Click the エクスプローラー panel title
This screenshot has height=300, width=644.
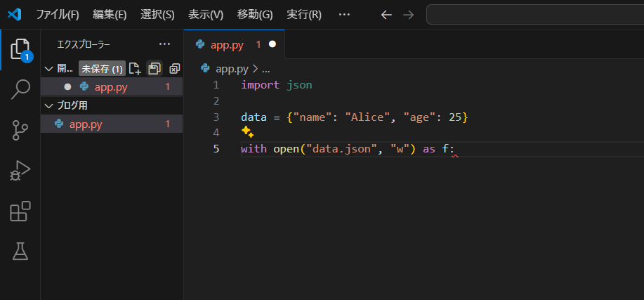84,44
